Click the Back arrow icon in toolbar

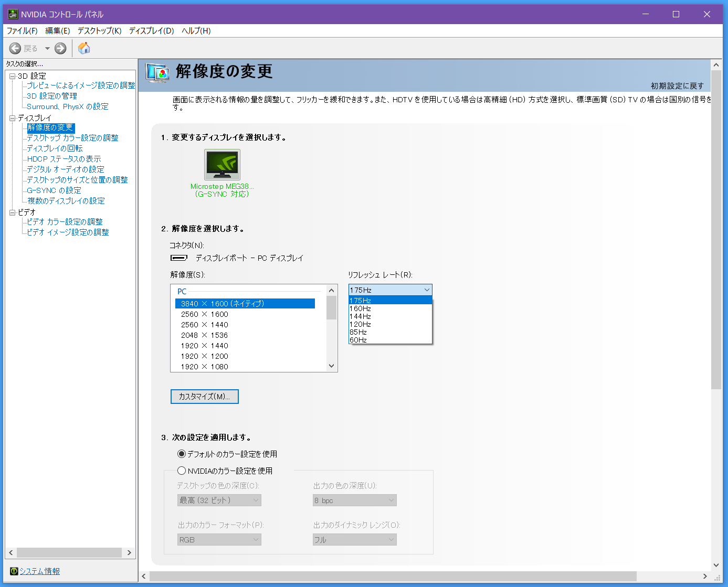15,48
